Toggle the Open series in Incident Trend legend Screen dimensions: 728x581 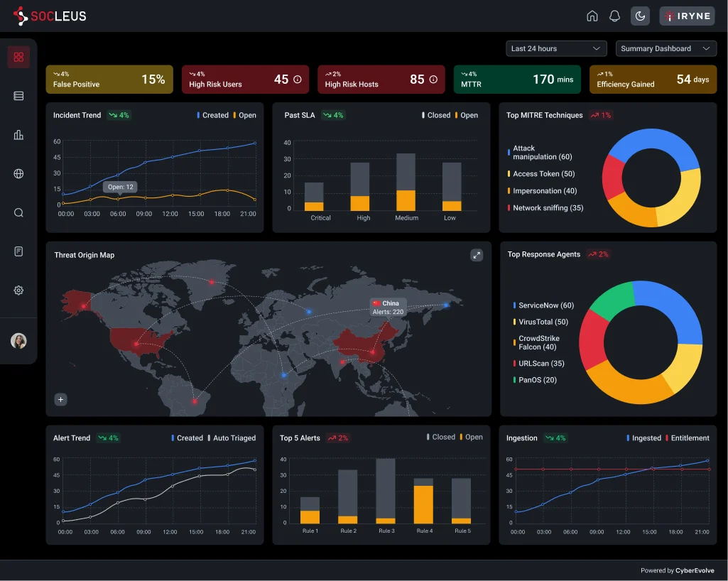[246, 114]
